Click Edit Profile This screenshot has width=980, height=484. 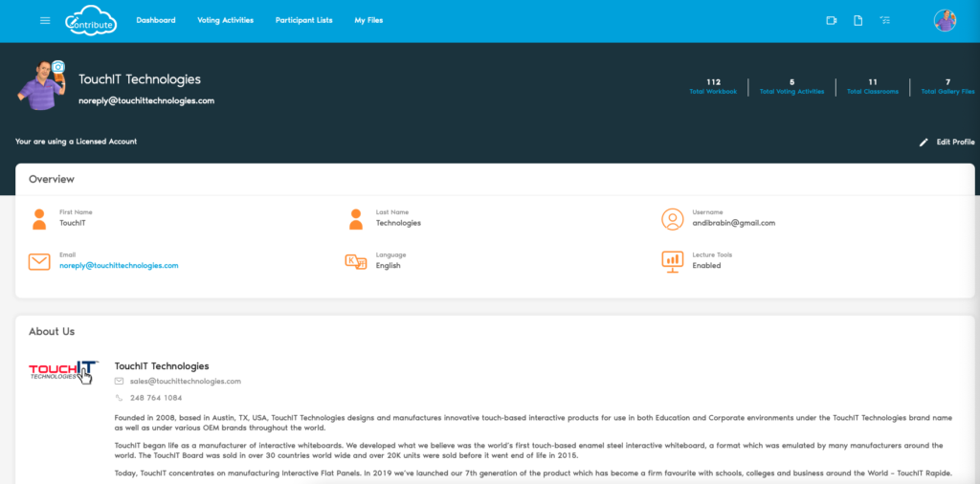pyautogui.click(x=956, y=143)
